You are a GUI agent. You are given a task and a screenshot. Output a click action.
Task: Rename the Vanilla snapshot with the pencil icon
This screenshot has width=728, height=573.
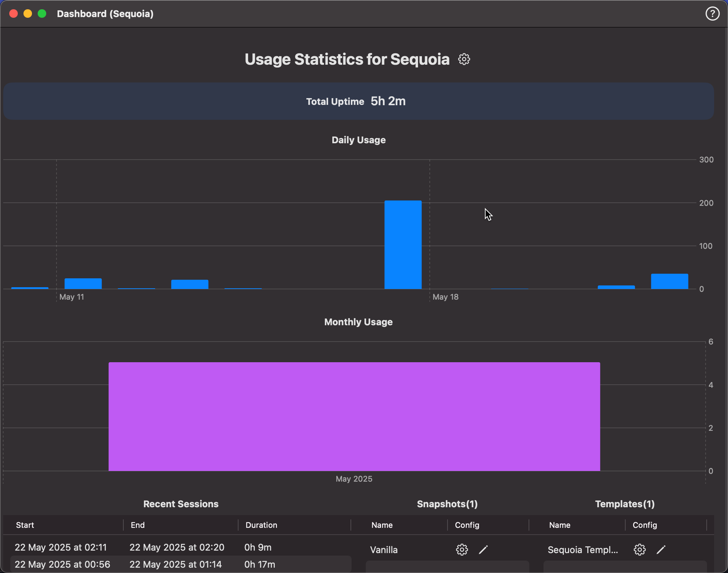point(483,550)
